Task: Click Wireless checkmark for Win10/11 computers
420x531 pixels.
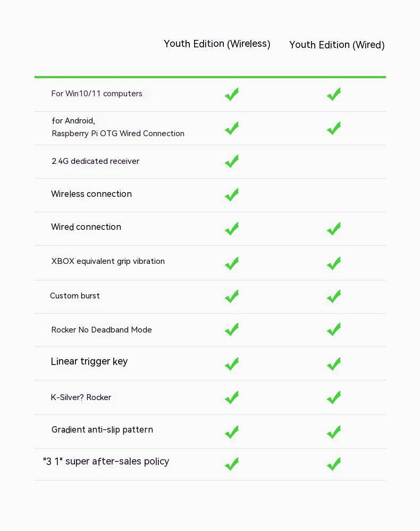Action: click(x=232, y=94)
